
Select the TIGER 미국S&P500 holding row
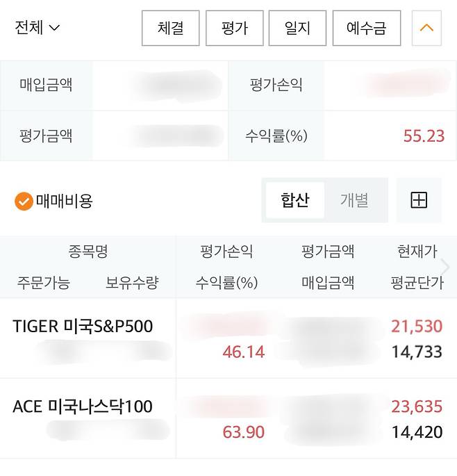coord(83,327)
